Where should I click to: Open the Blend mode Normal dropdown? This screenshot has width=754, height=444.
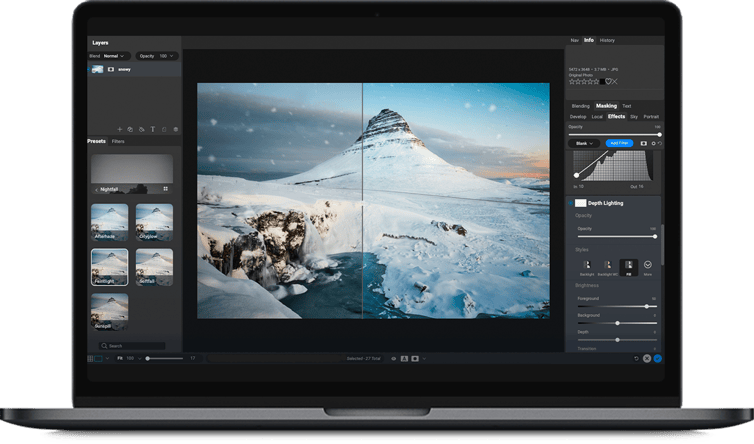[115, 56]
